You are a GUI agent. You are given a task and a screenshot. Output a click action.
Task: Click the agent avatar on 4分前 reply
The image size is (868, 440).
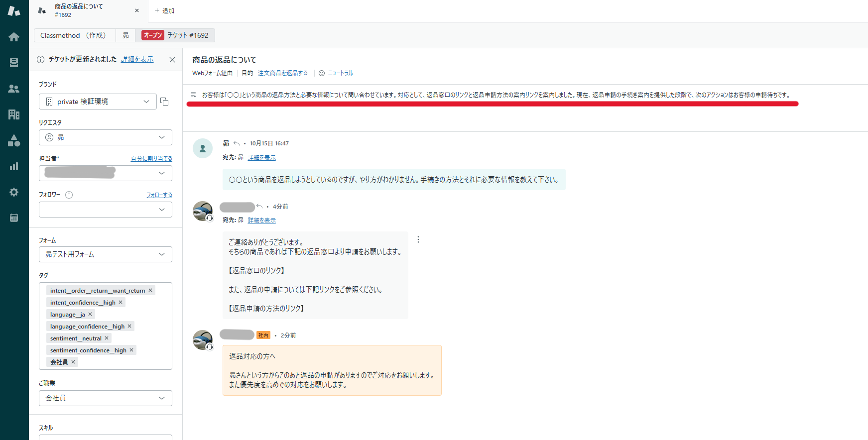(203, 211)
